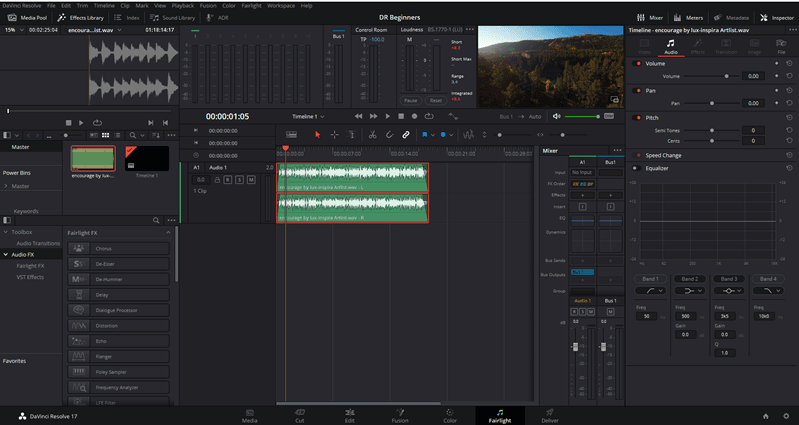
Task: Open the ADR panel
Action: coord(218,18)
